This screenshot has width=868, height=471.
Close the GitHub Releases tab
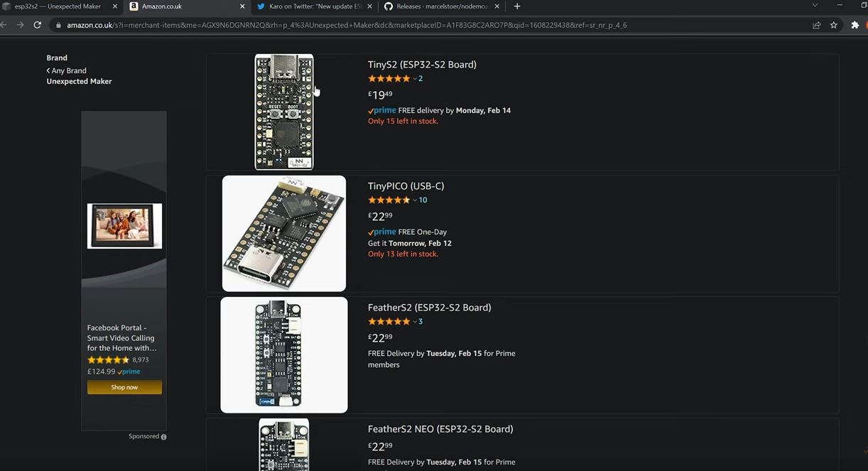pos(497,6)
